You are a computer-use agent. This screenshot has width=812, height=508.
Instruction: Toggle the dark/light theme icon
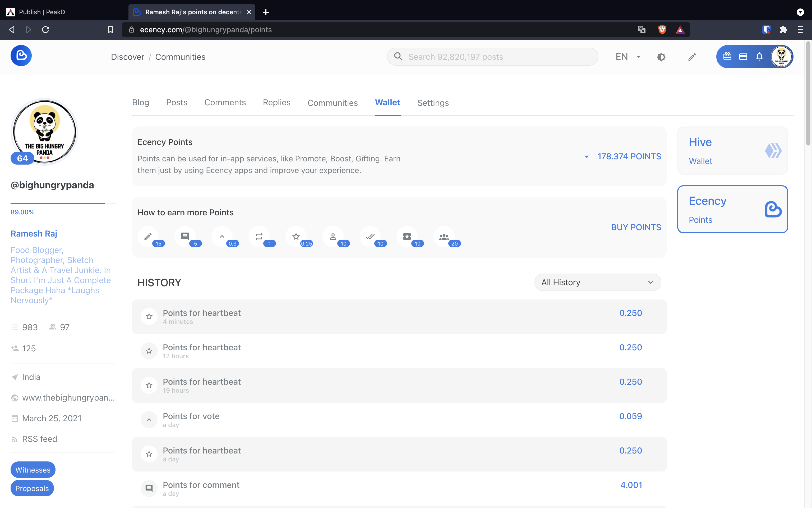661,57
